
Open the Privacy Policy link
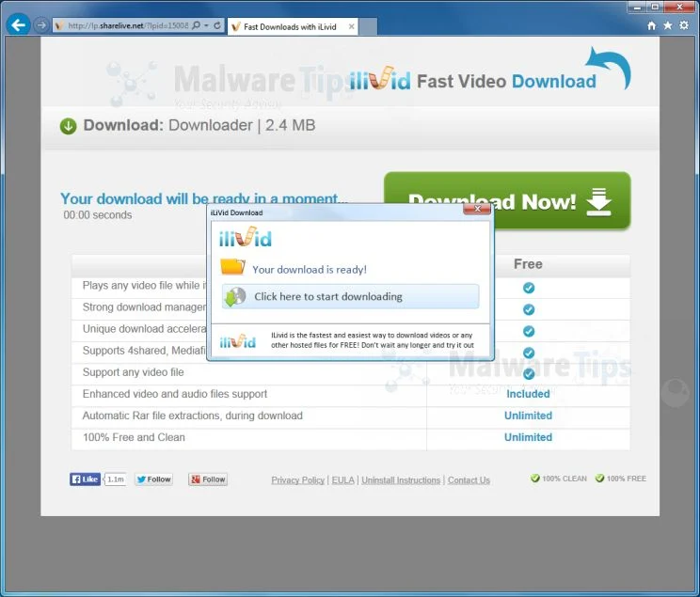[x=297, y=480]
